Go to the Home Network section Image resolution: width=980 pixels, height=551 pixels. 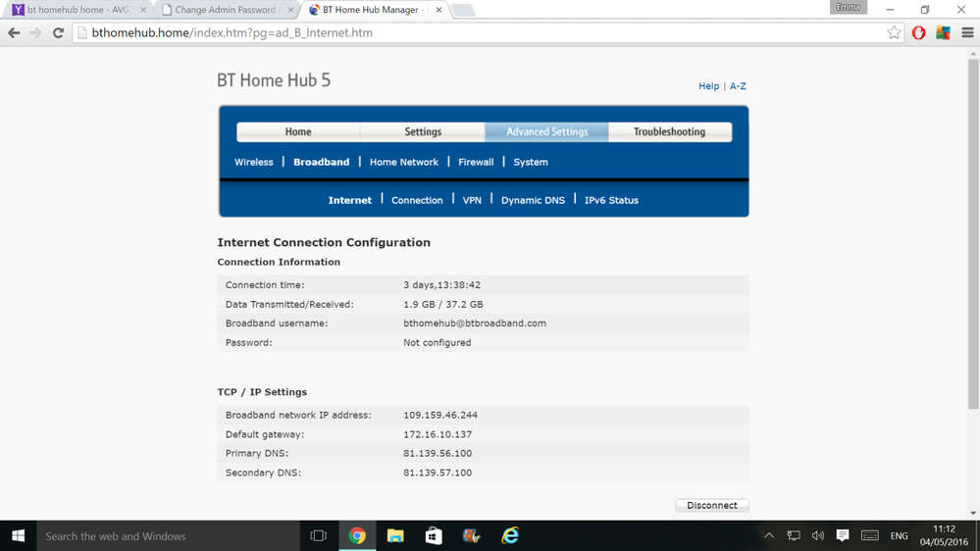(x=404, y=162)
